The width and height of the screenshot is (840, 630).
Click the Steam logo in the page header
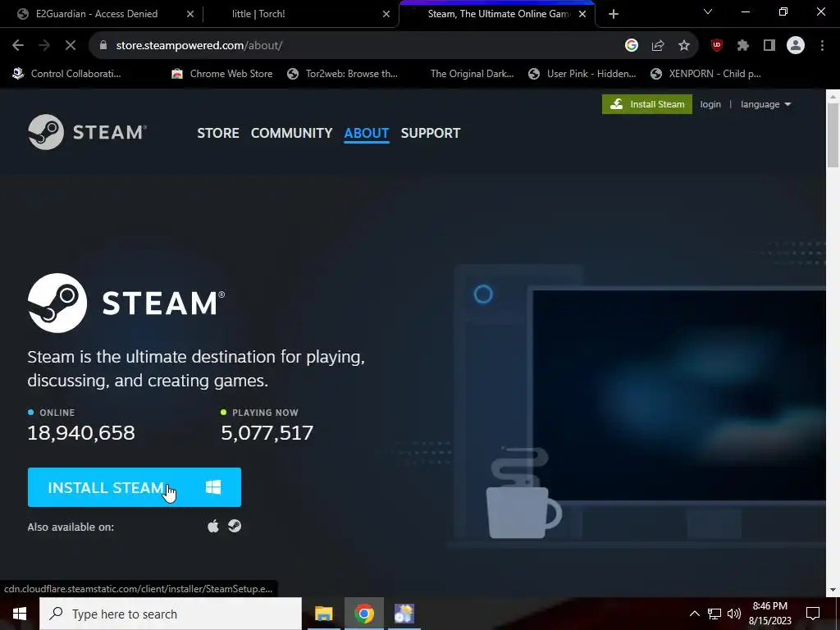(87, 132)
